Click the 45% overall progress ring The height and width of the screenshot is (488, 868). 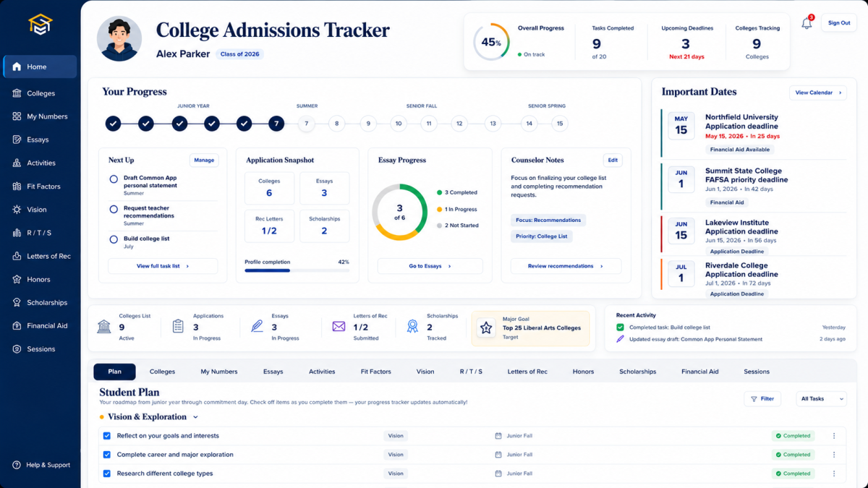pos(491,43)
